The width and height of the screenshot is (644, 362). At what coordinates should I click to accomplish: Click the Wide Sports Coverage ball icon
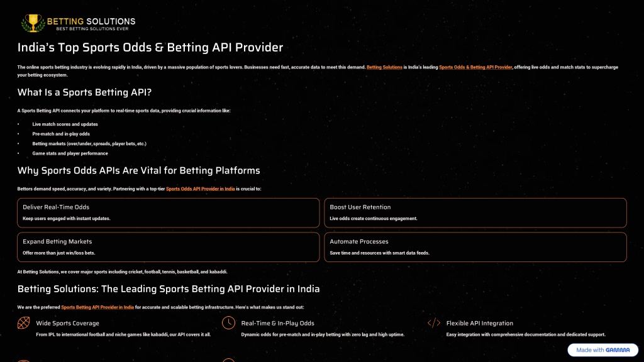pyautogui.click(x=23, y=323)
